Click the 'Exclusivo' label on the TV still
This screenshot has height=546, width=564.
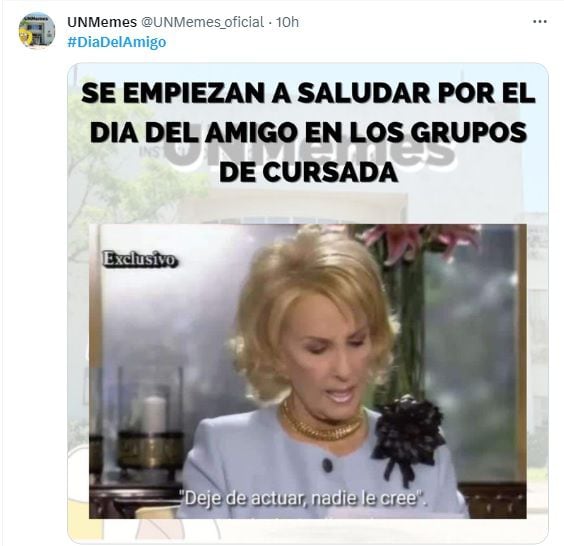pyautogui.click(x=140, y=259)
